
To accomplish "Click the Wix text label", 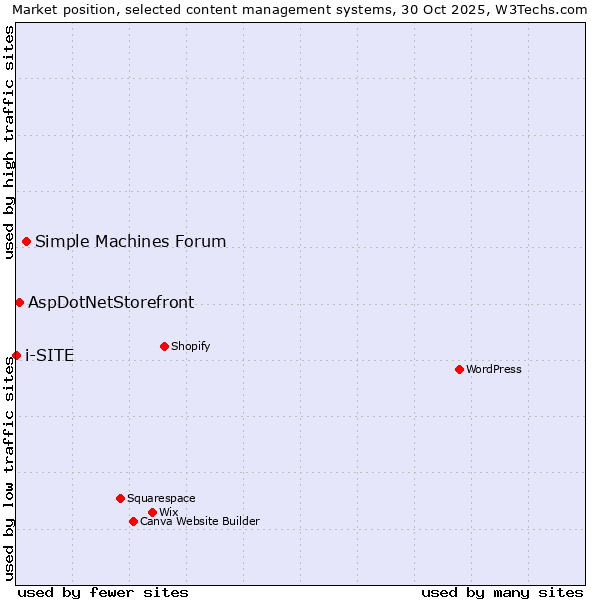I will pyautogui.click(x=168, y=513).
